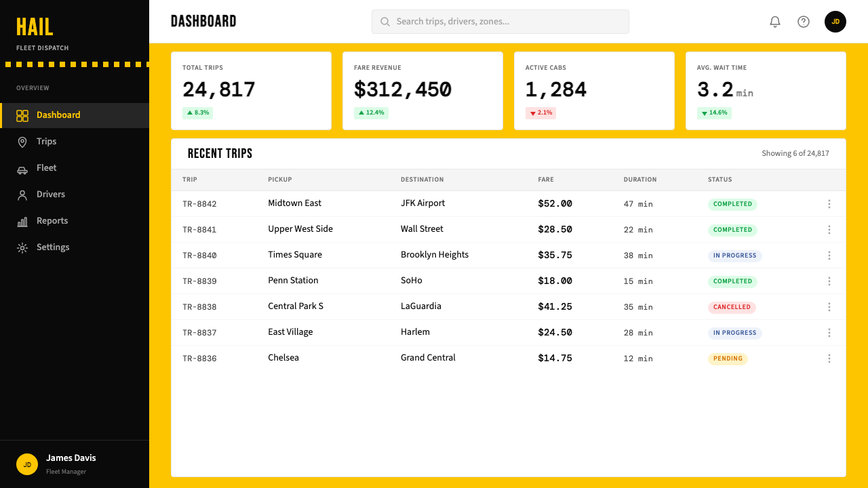The height and width of the screenshot is (488, 868).
Task: Click the Midtown East pickup cell
Action: [294, 203]
